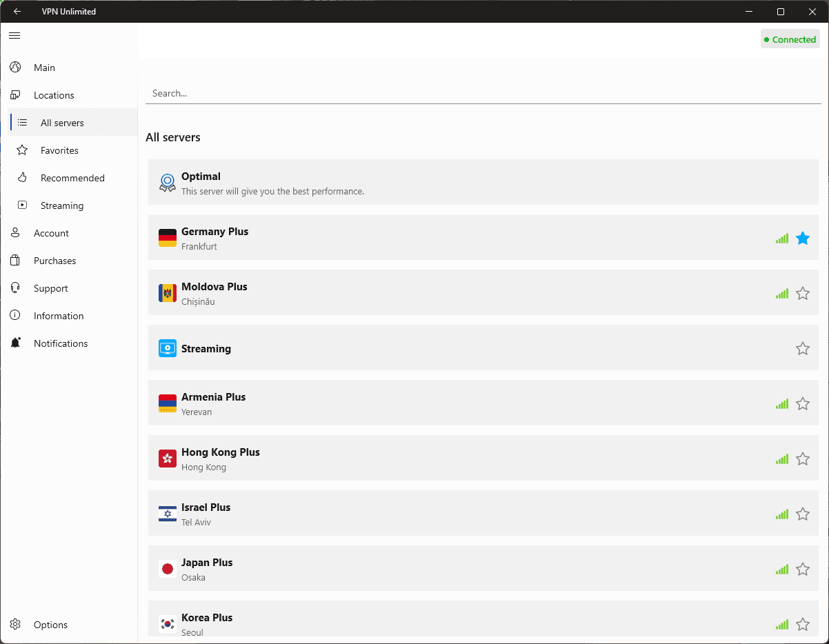This screenshot has height=644, width=829.
Task: Click the Optimal server badge icon
Action: (x=167, y=183)
